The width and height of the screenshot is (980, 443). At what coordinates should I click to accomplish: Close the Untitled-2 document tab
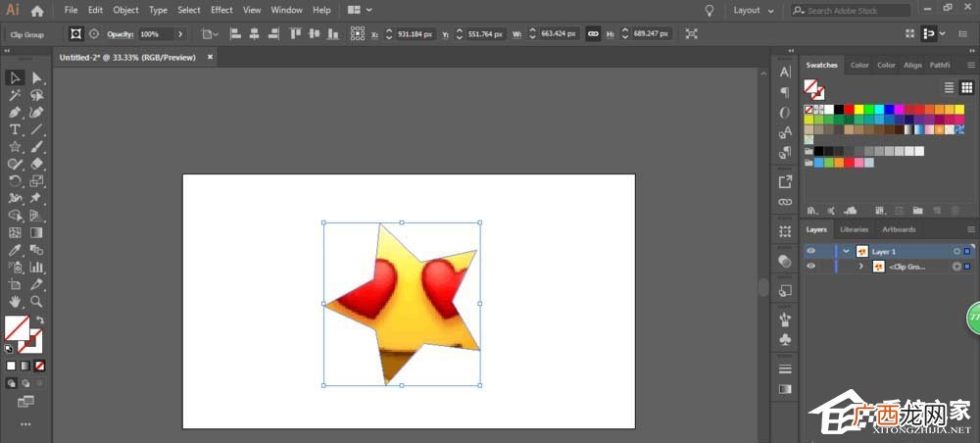210,57
